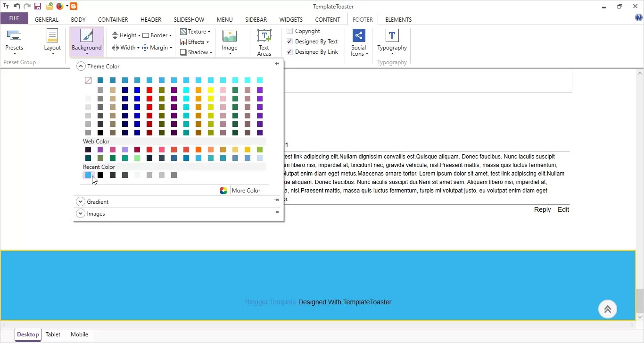
Task: Pick the no-color swatch in Theme Color
Action: click(88, 80)
